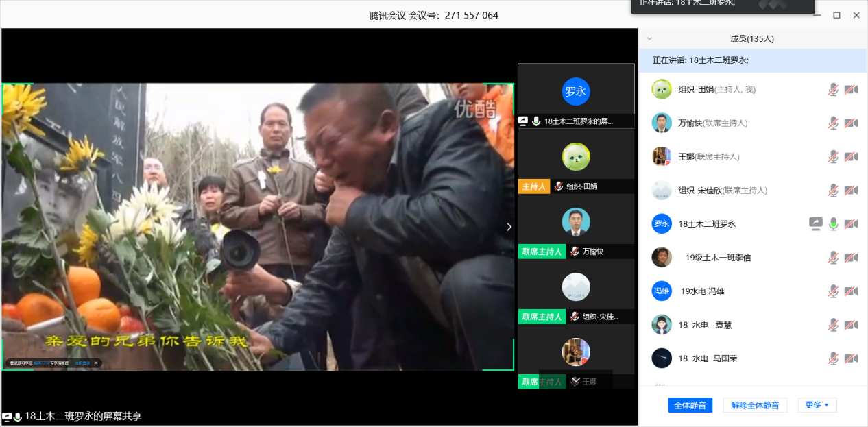This screenshot has width=868, height=427.
Task: Click the screen share icon beside 18土木二班罗永
Action: pyautogui.click(x=815, y=223)
